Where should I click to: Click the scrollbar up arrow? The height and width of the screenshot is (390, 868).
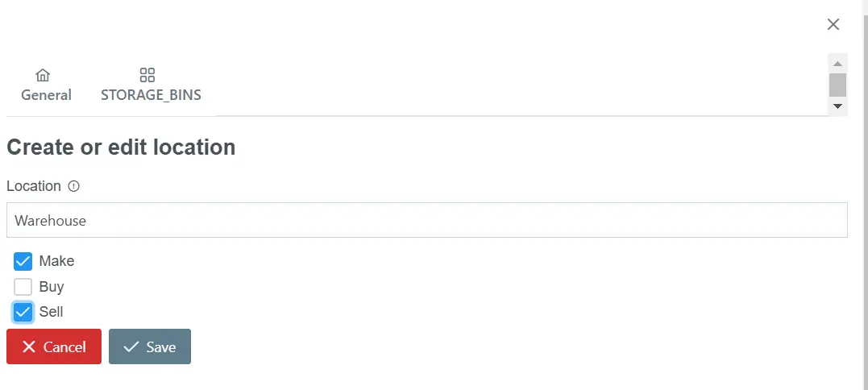pos(837,64)
